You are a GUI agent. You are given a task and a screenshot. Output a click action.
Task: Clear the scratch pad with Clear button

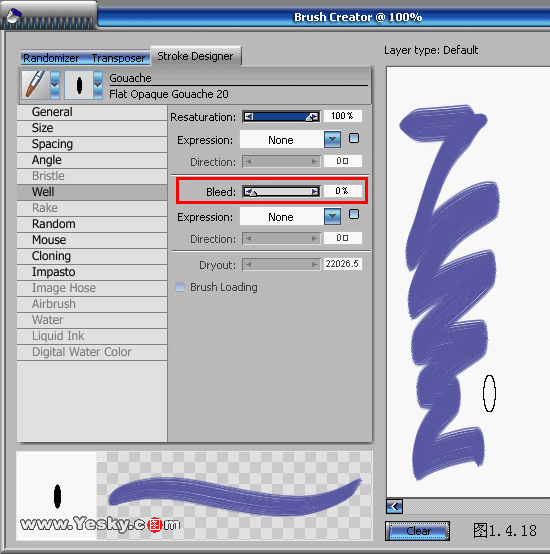pyautogui.click(x=418, y=531)
